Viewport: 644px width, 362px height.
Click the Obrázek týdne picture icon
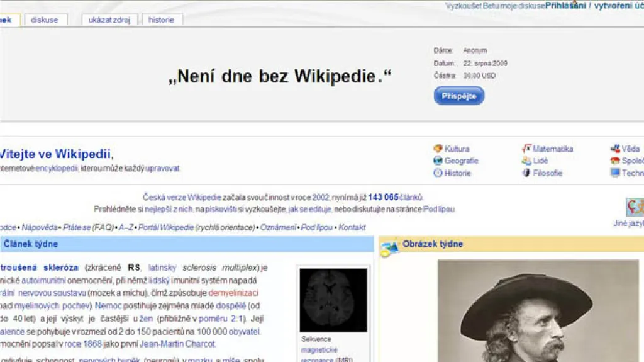pos(389,248)
